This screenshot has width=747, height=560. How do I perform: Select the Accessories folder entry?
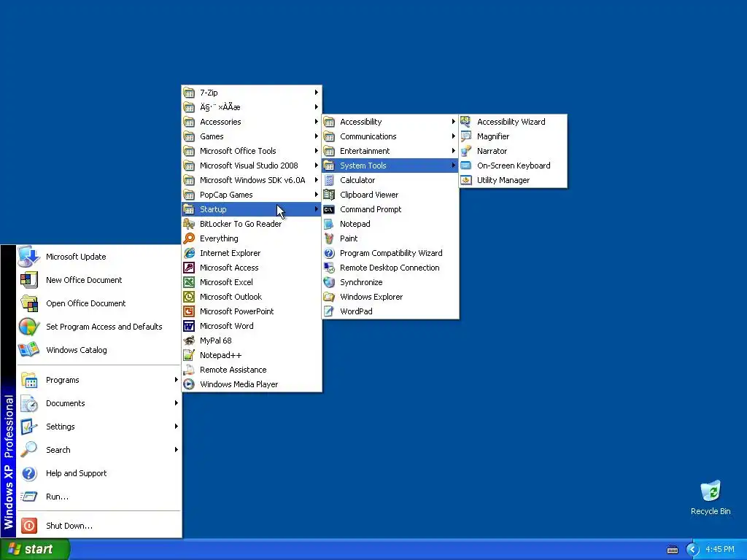252,122
